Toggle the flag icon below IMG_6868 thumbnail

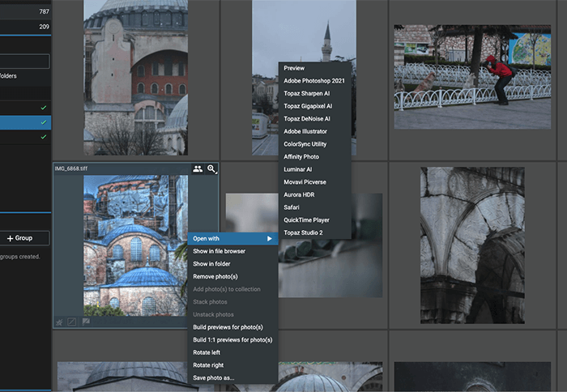tap(84, 322)
